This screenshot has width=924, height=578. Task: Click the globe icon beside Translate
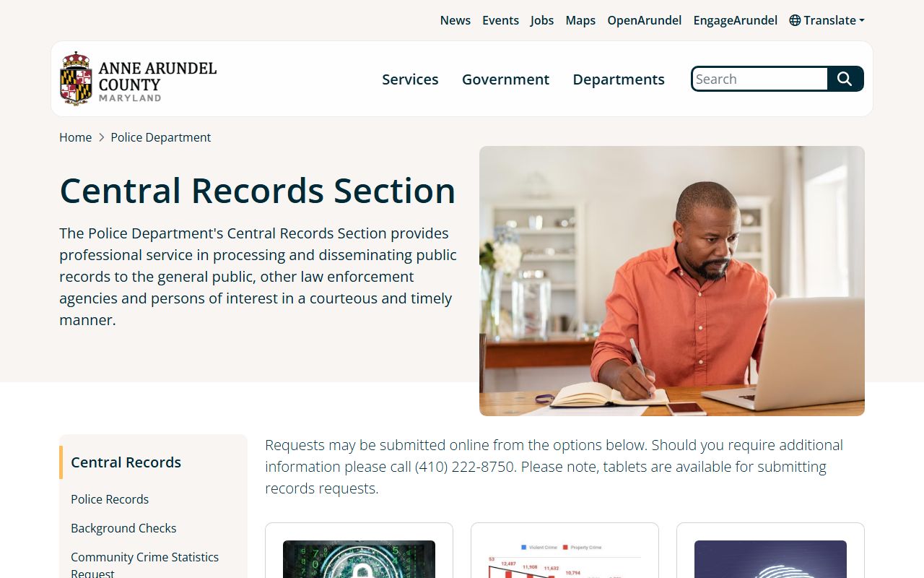click(x=795, y=20)
